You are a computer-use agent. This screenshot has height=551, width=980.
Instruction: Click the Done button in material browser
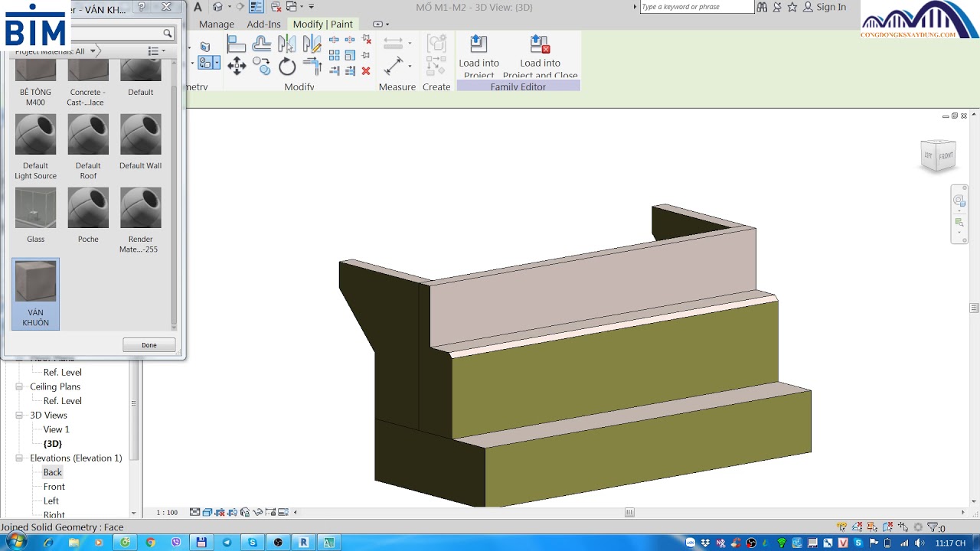pyautogui.click(x=149, y=345)
